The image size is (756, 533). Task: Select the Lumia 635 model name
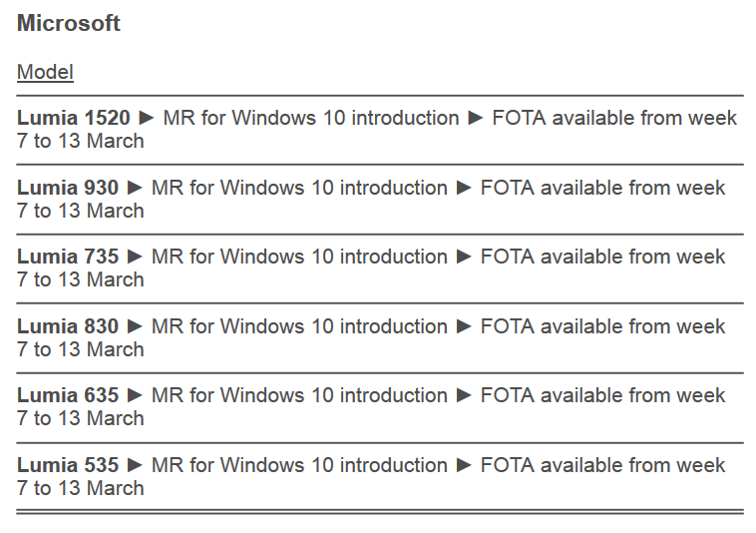pos(67,395)
